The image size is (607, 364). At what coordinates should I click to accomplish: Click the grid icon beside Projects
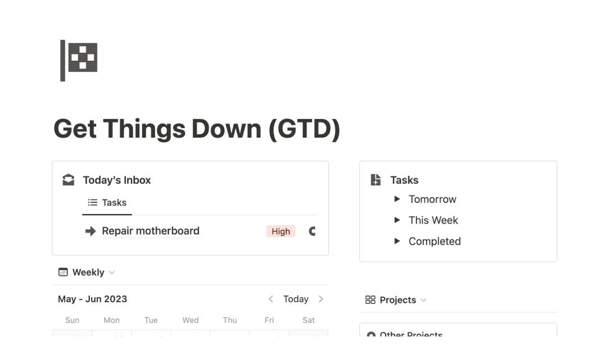tap(370, 300)
